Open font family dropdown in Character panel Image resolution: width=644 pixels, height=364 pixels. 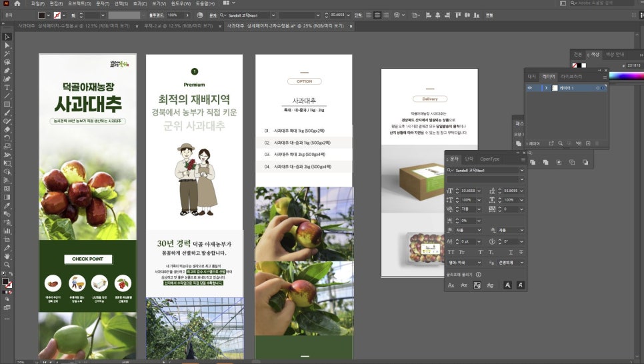521,170
